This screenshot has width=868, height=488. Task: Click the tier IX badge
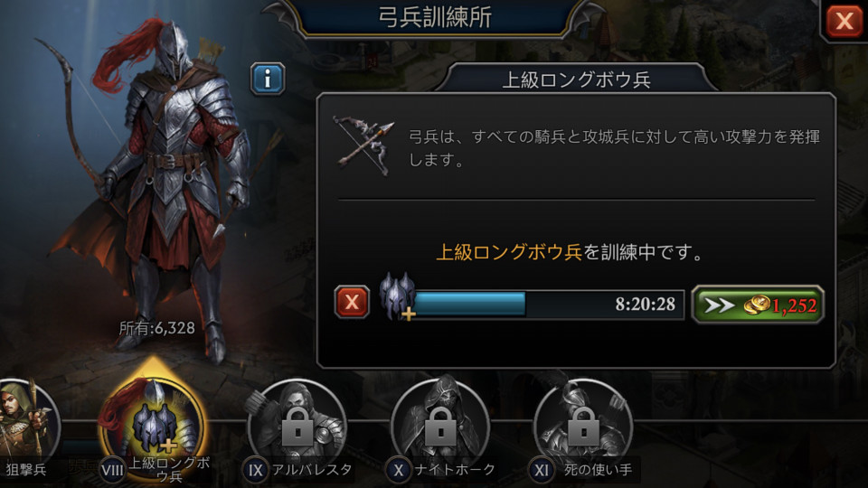[255, 470]
